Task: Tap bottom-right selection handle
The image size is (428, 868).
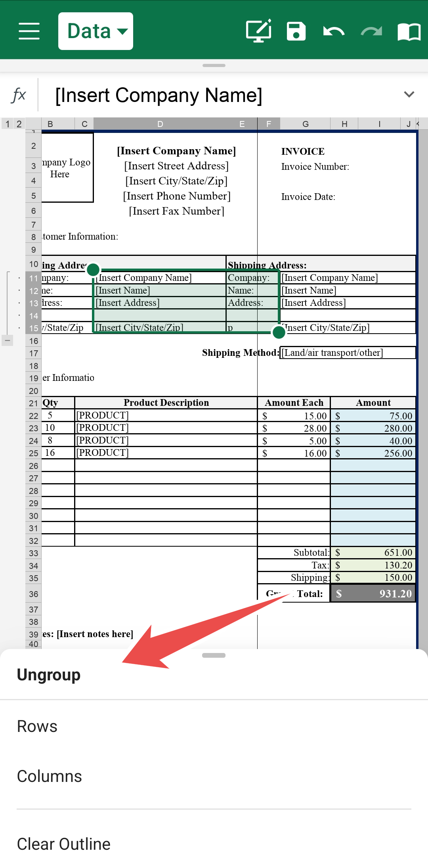Action: 279,332
